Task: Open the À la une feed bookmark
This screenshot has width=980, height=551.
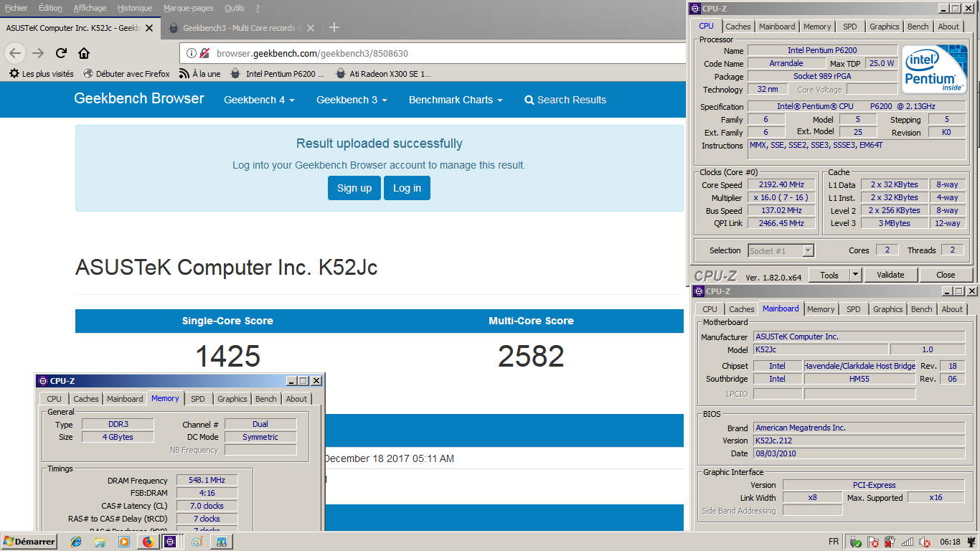Action: click(x=199, y=73)
